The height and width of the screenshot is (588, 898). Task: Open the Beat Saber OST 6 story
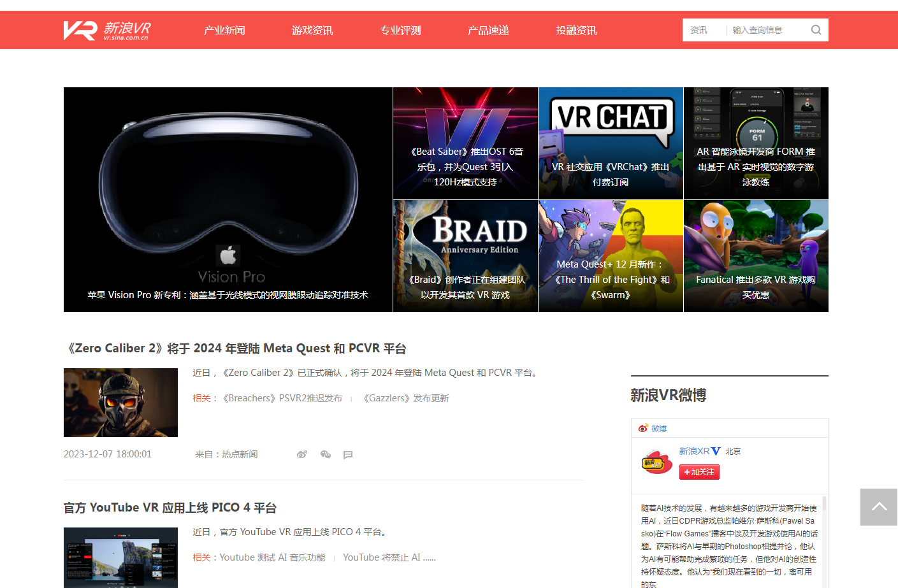(465, 143)
